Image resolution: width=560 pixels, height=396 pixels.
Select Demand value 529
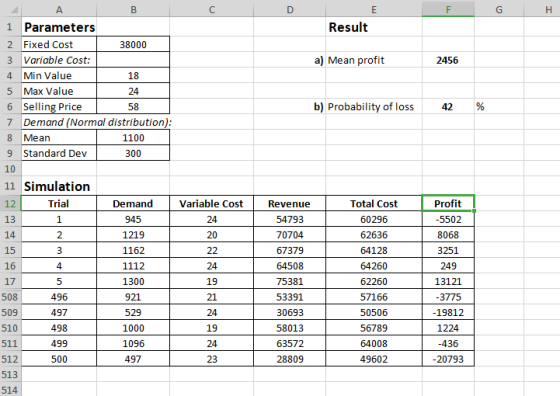pos(133,312)
